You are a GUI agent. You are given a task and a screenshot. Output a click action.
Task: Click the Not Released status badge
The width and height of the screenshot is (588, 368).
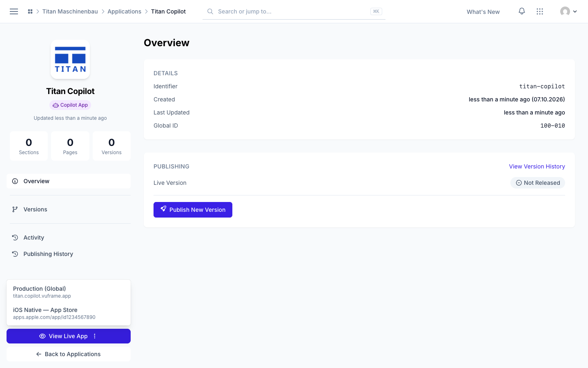[x=538, y=183]
